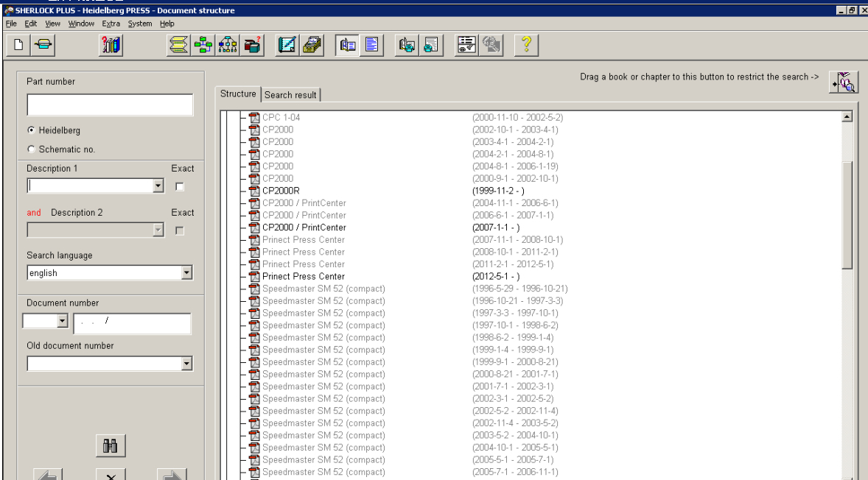Open the Edit menu
The image size is (868, 480).
(30, 24)
